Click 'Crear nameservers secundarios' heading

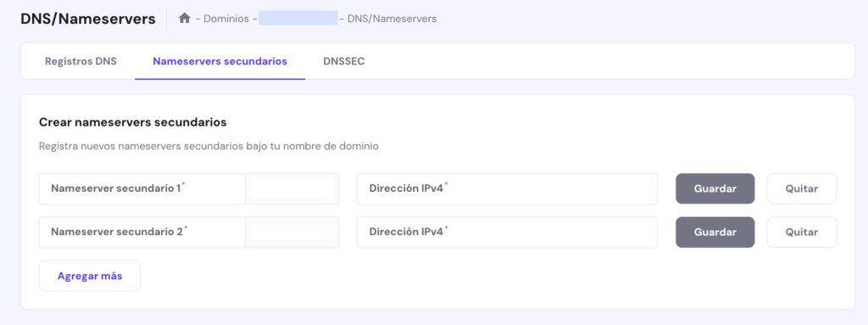tap(133, 122)
